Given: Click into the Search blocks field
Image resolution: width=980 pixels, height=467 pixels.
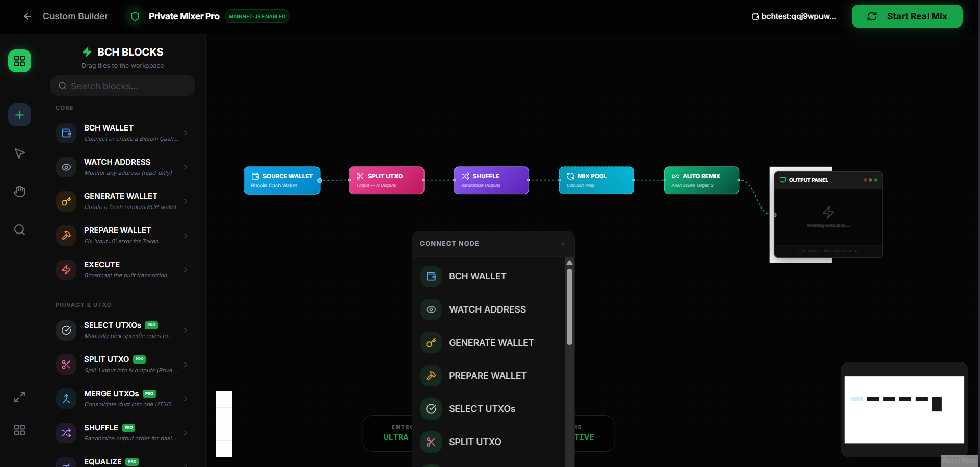Looking at the screenshot, I should (x=122, y=86).
